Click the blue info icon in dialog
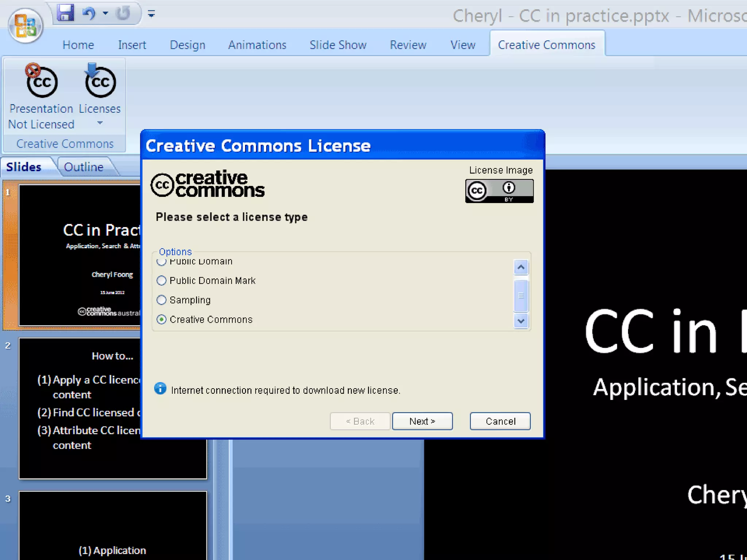This screenshot has height=560, width=747. pyautogui.click(x=160, y=389)
